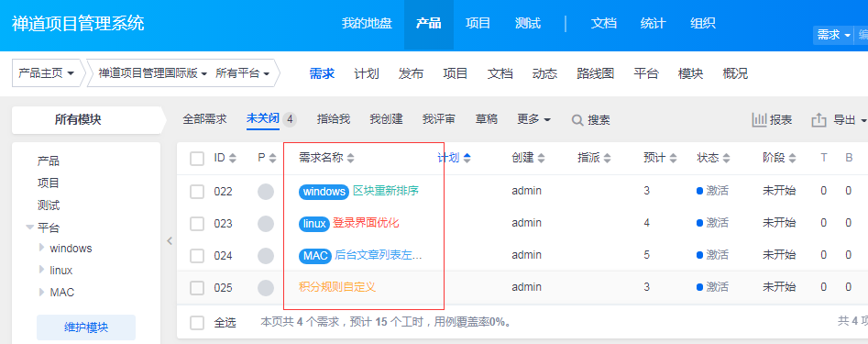Open the 报表 chart report icon

758,119
